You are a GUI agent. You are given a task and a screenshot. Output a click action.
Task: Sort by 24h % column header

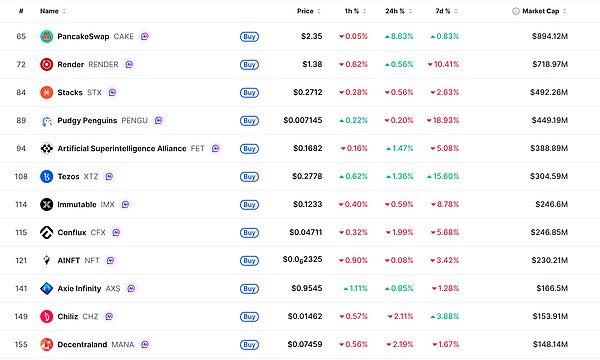click(x=398, y=11)
